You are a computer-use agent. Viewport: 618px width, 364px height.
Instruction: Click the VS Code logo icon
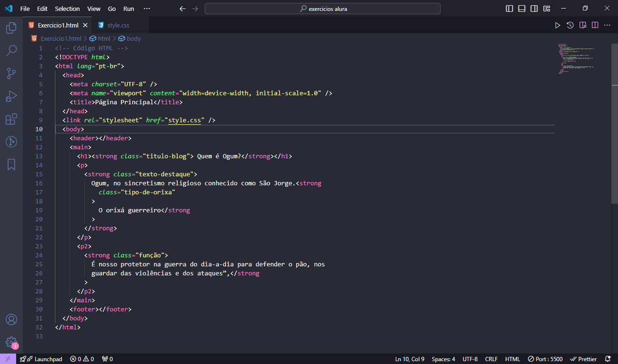coord(9,9)
